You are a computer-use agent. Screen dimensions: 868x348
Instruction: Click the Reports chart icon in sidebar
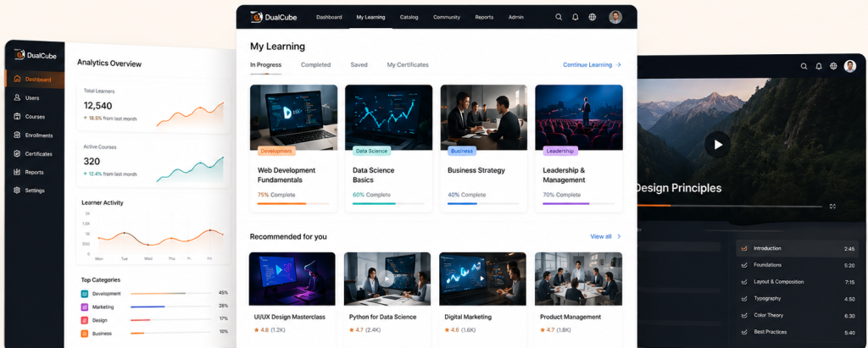point(17,172)
